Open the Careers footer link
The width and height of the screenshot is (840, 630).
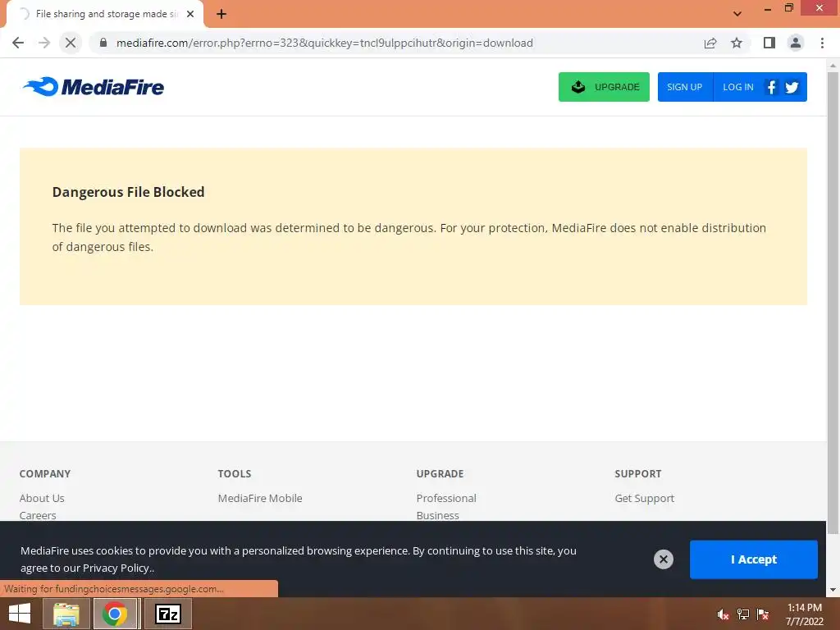tap(38, 515)
